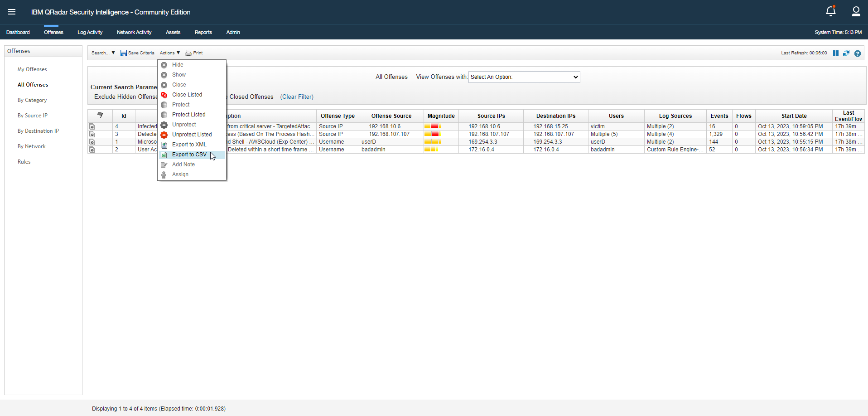Open the hamburger navigation menu
This screenshot has width=868, height=416.
[12, 12]
